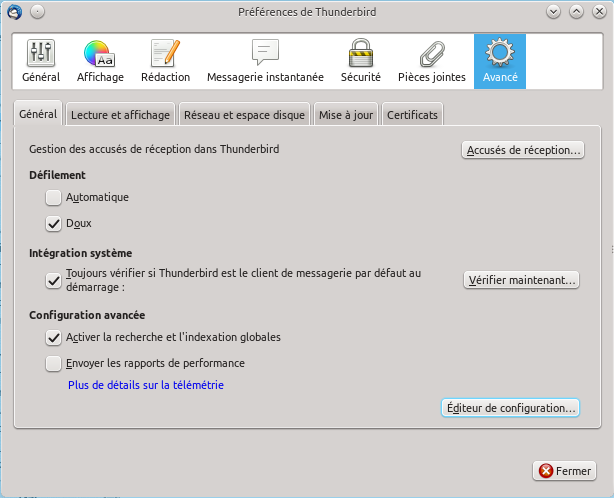Image resolution: width=614 pixels, height=498 pixels.
Task: Open the Affichage preferences category
Action: click(x=100, y=61)
